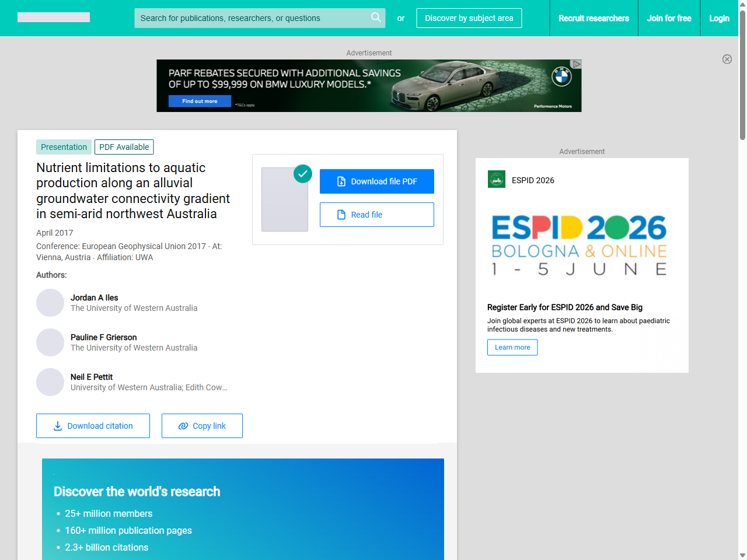Select Join for free in header

coord(669,18)
